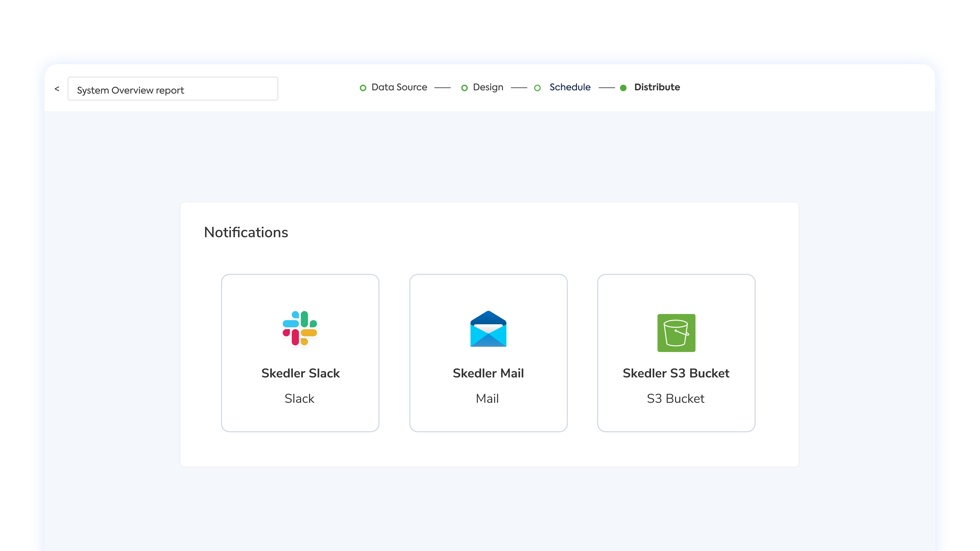The height and width of the screenshot is (551, 980).
Task: Click the Mail type label
Action: 487,398
